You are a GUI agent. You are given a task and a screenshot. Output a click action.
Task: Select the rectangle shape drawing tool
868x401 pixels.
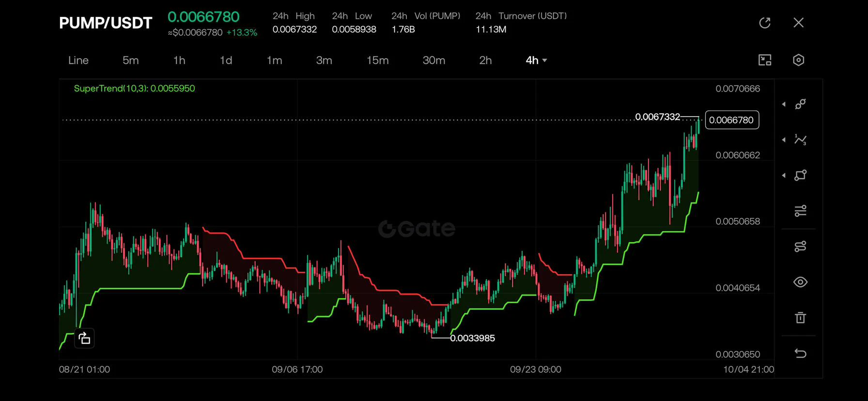tap(801, 175)
